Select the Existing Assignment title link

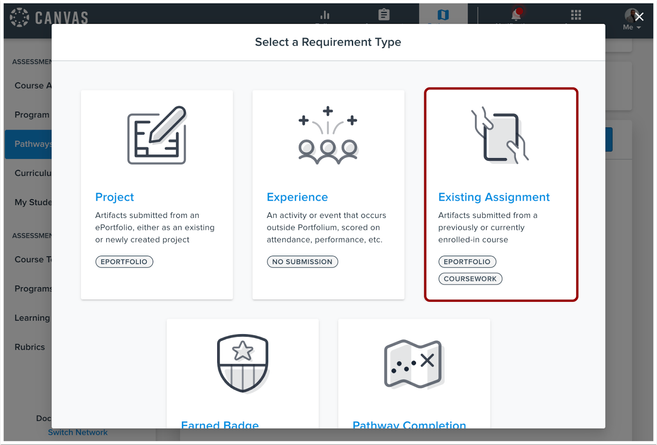pyautogui.click(x=494, y=197)
